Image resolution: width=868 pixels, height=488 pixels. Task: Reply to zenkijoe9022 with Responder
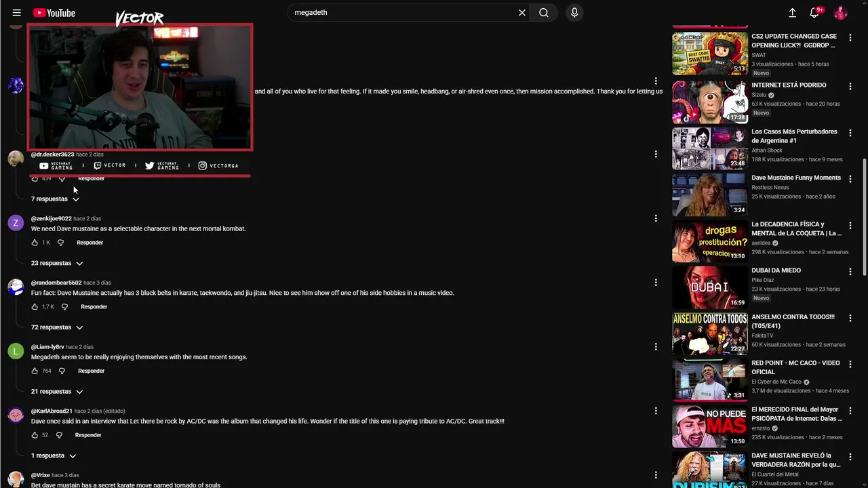(90, 243)
